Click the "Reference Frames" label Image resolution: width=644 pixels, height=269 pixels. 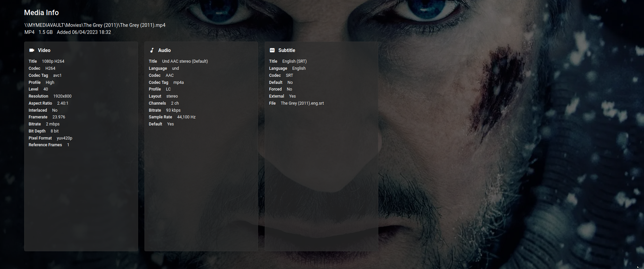pyautogui.click(x=45, y=145)
